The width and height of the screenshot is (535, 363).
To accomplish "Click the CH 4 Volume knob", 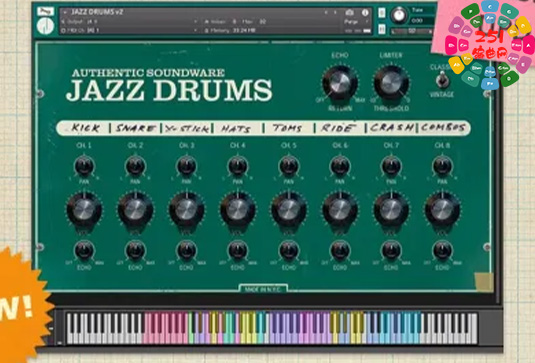I will tap(238, 209).
